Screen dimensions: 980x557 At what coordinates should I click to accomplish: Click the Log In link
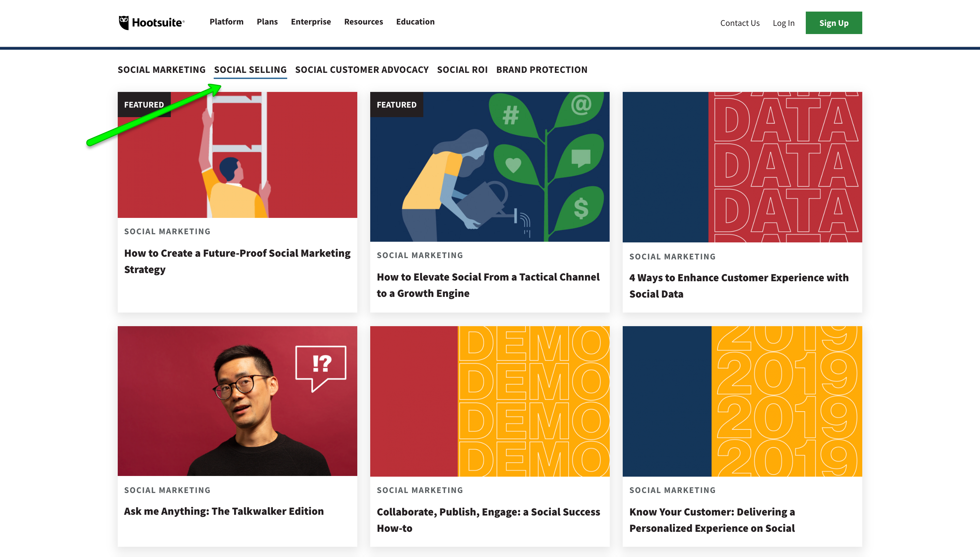click(783, 23)
